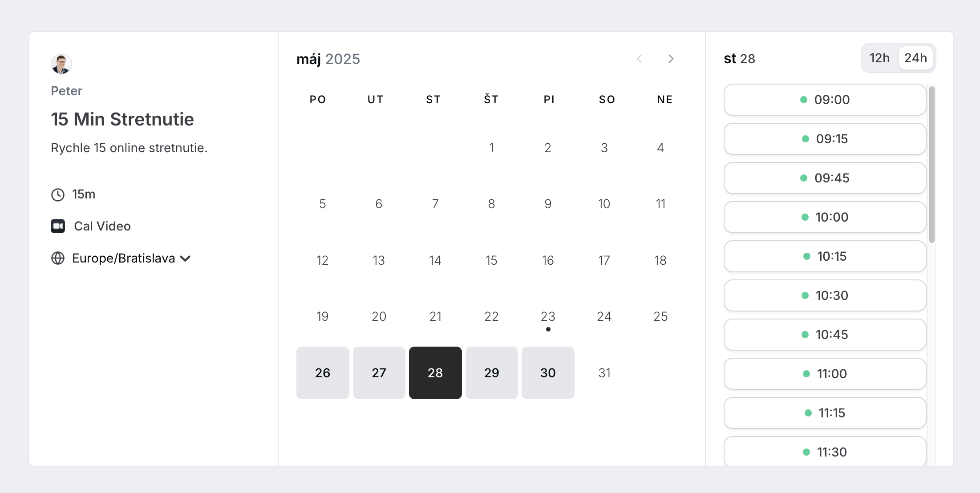980x493 pixels.
Task: Switch time format to 24h
Action: tap(915, 58)
